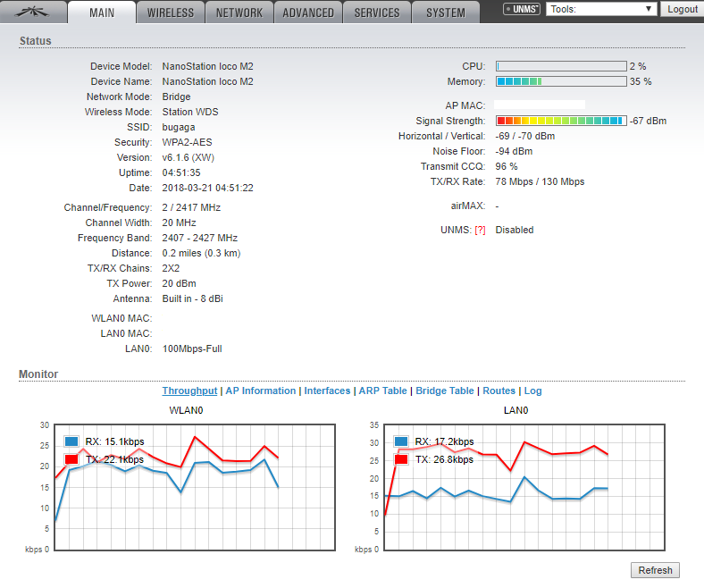Open the WIRELESS tab
704x588 pixels.
click(x=171, y=13)
